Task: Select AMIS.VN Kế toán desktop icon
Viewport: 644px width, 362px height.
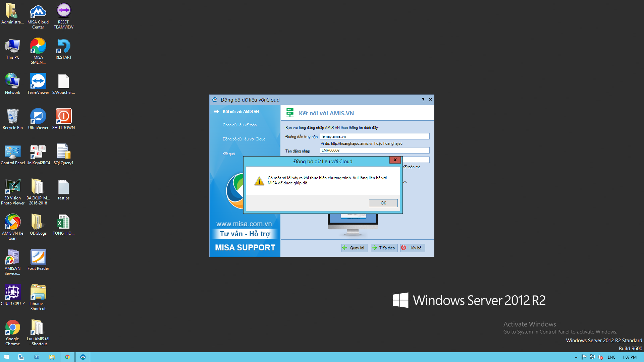Action: tap(12, 227)
